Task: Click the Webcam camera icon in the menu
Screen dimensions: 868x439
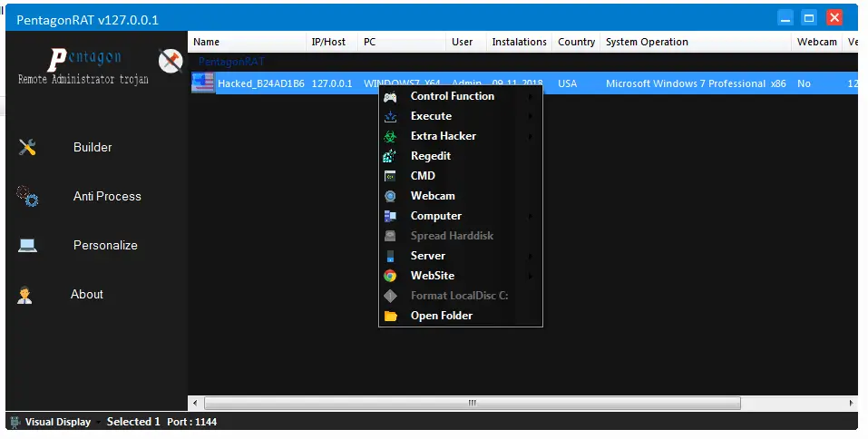Action: click(390, 196)
